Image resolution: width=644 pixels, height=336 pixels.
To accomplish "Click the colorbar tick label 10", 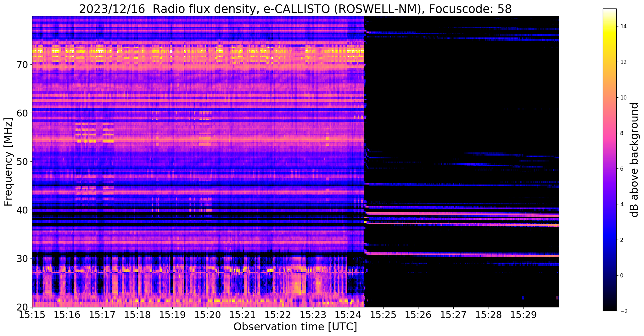I will pos(623,98).
